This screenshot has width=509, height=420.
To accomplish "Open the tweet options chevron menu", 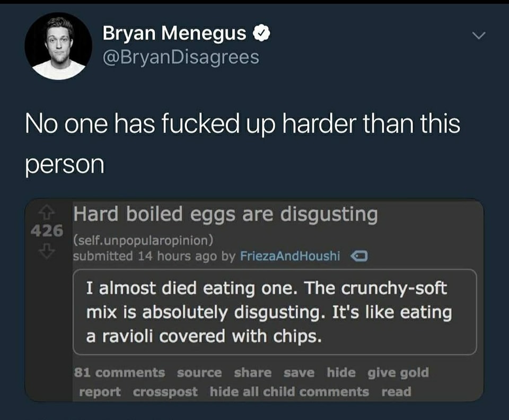I will (478, 36).
